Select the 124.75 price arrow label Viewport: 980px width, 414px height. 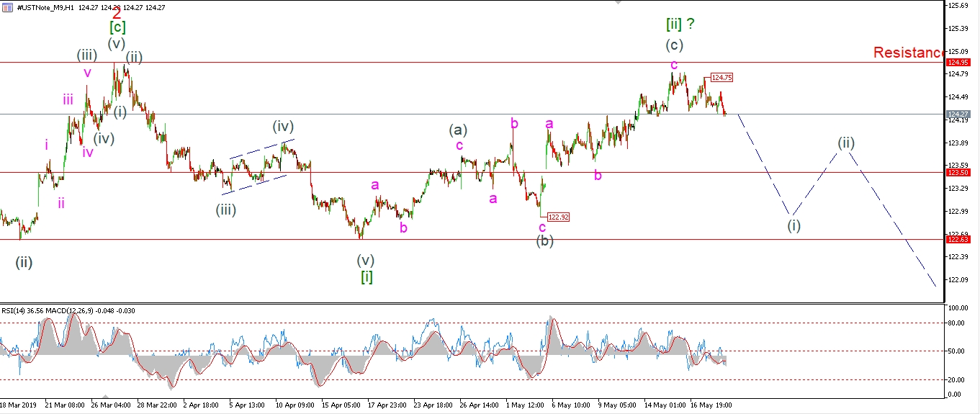[722, 77]
